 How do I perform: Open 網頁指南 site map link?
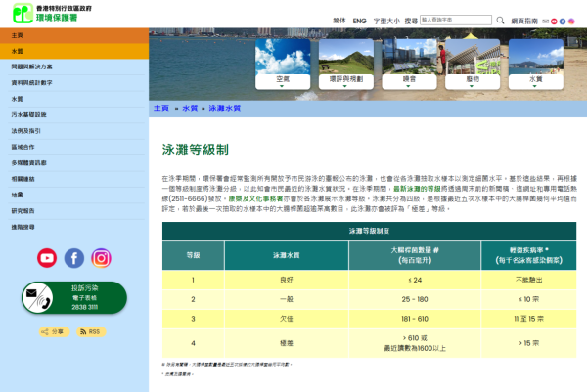[x=524, y=21]
